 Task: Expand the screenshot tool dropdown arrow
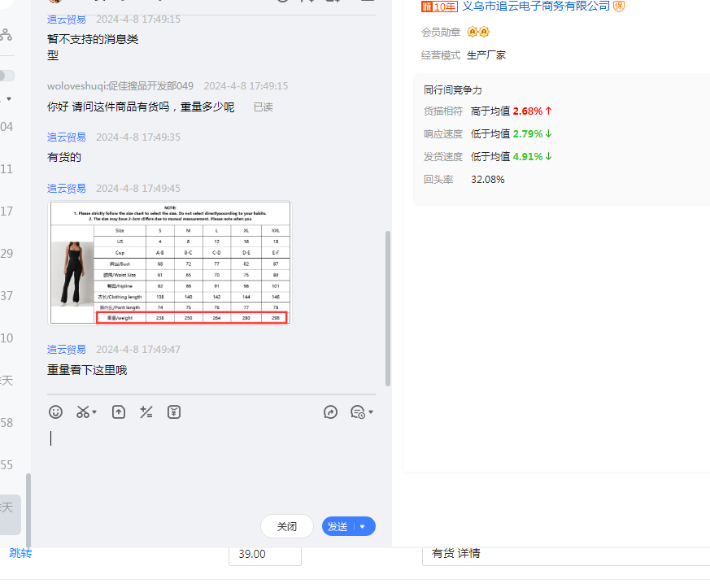pos(94,412)
